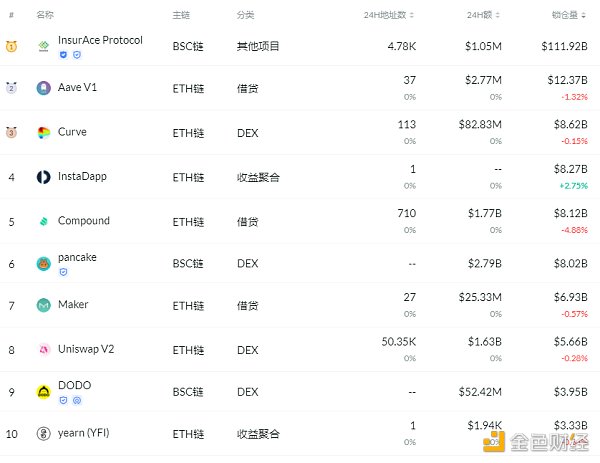Click the InsurAce Protocol logo icon
Image resolution: width=600 pixels, height=463 pixels.
tap(44, 46)
